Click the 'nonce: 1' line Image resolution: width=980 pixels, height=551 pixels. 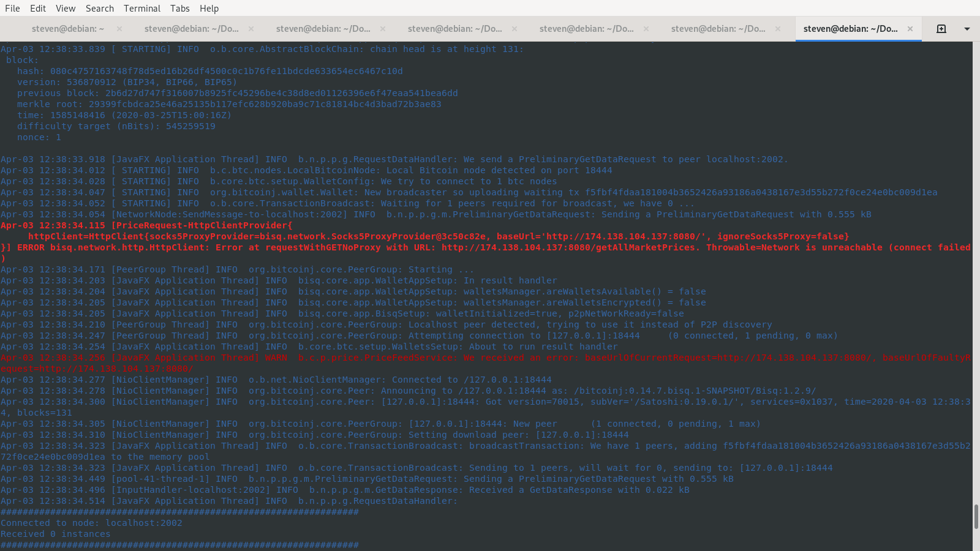39,137
